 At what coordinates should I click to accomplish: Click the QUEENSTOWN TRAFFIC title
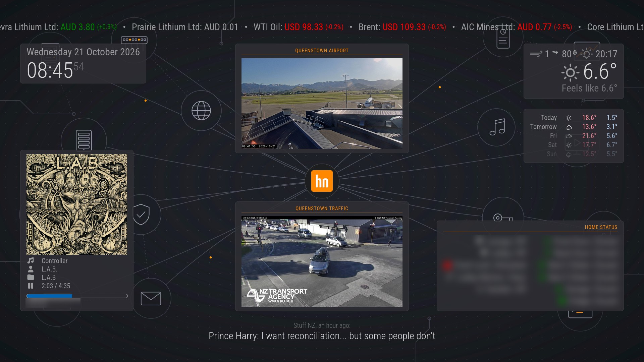322,208
